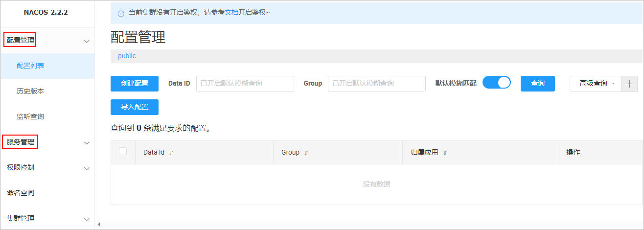Viewport: 644px width, 230px height.
Task: Click the plus icon beside 高级查询
Action: pyautogui.click(x=629, y=84)
